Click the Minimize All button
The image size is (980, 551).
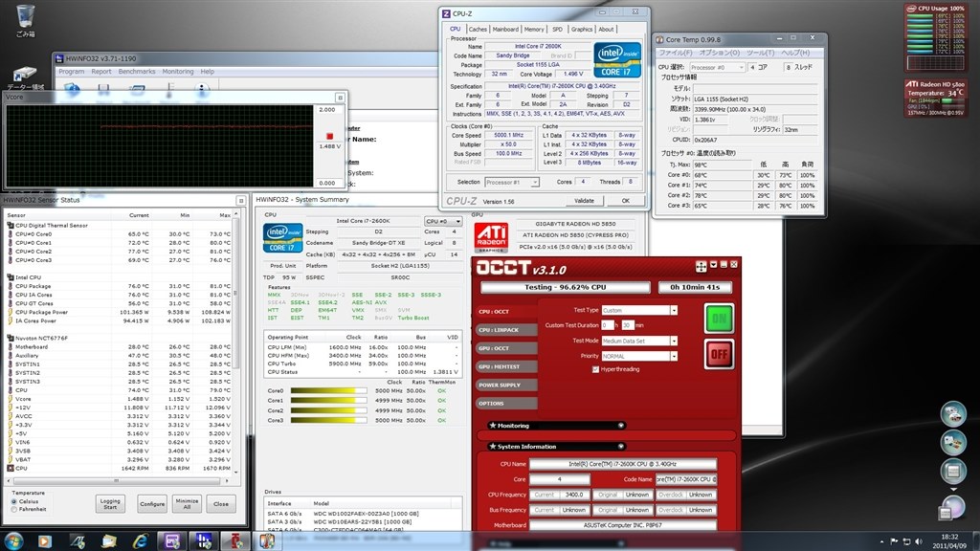187,503
